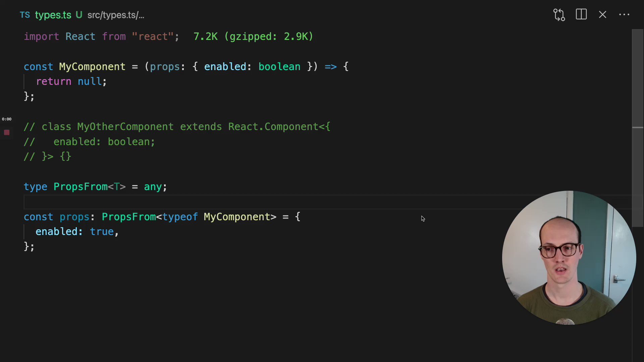Click the Open Changes compare icon
The image size is (644, 362).
[559, 15]
